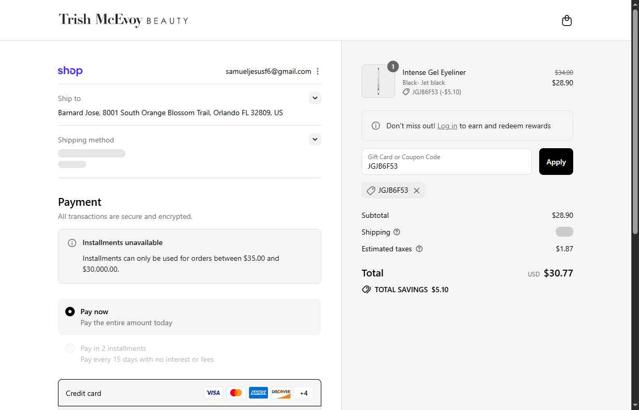Choose Credit card payment method

(189, 393)
